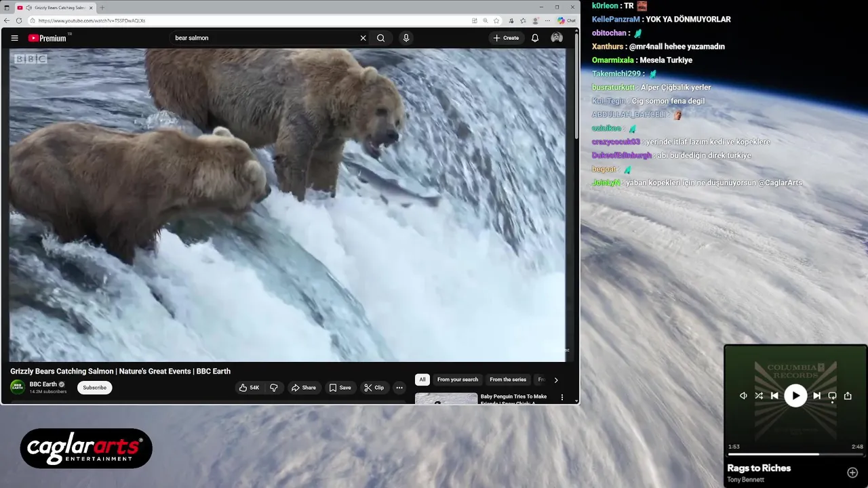Open a new browser tab
The height and width of the screenshot is (488, 868).
102,7
